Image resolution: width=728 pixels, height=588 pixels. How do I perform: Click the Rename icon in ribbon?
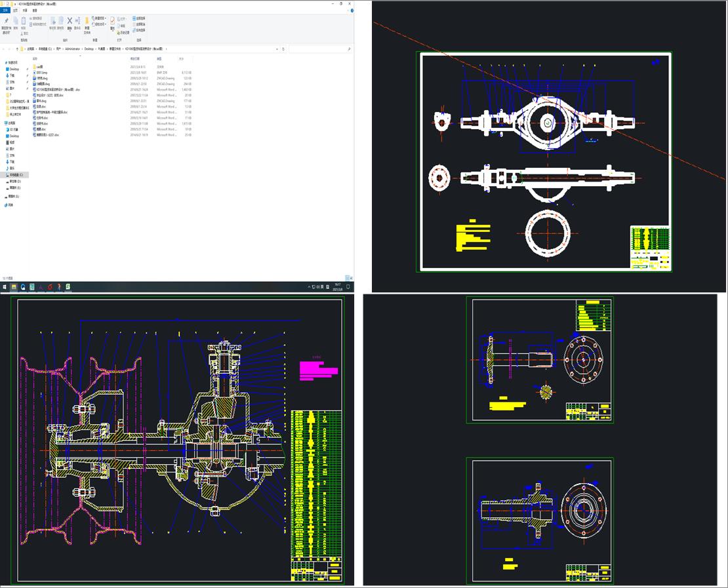pos(77,21)
